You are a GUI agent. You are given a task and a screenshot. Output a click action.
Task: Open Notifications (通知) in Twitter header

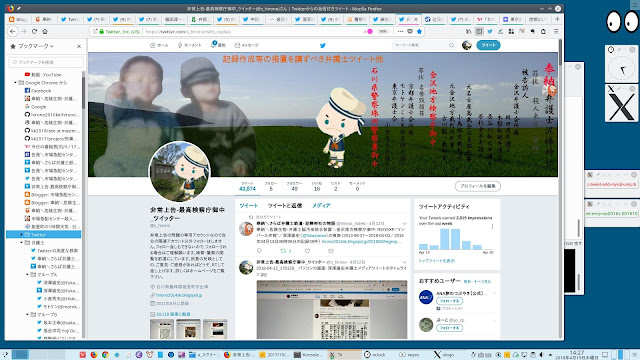pos(218,45)
